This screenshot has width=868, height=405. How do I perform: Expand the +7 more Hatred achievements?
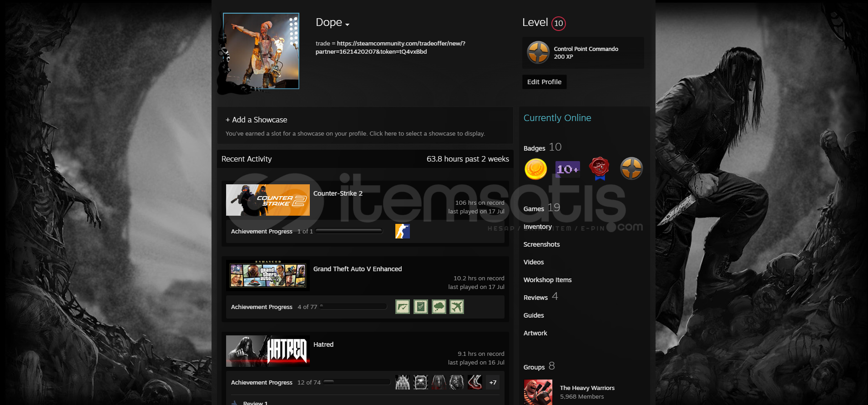pyautogui.click(x=493, y=382)
